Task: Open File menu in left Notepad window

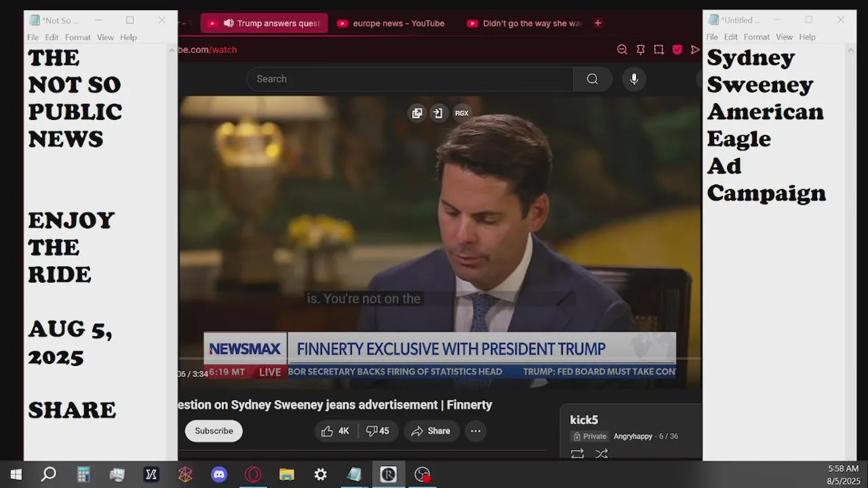Action: coord(33,37)
